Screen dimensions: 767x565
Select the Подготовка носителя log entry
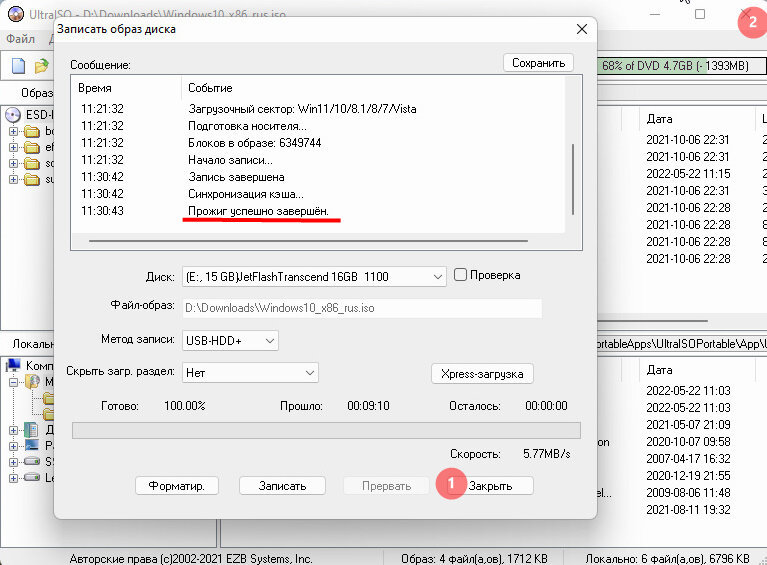(x=248, y=126)
